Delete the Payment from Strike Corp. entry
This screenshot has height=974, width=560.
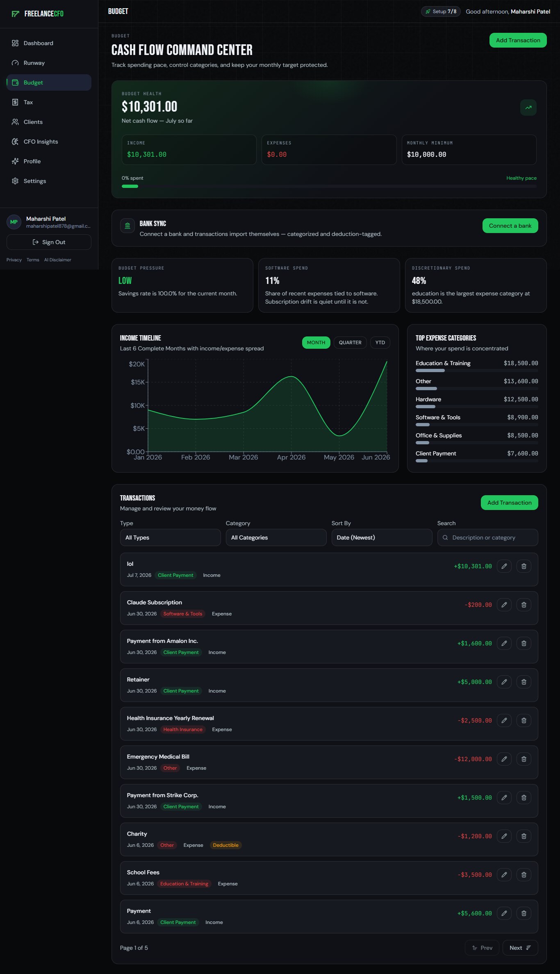pyautogui.click(x=524, y=798)
